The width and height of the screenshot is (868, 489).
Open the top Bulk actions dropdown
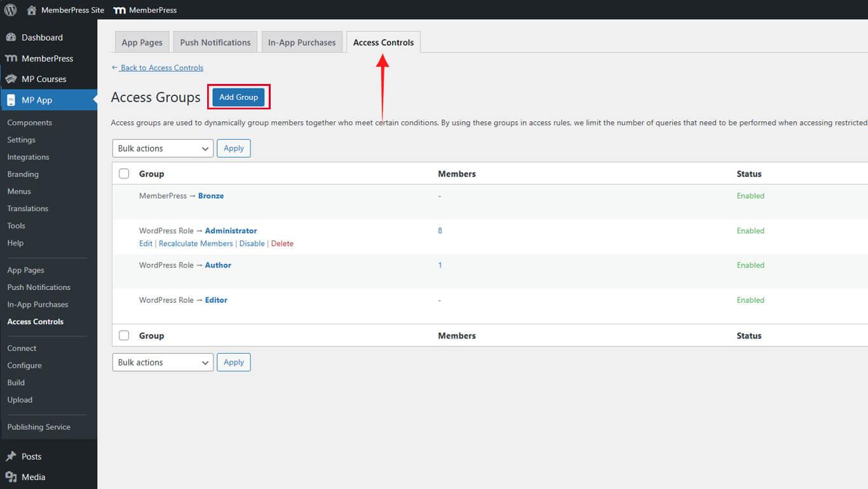click(x=163, y=148)
